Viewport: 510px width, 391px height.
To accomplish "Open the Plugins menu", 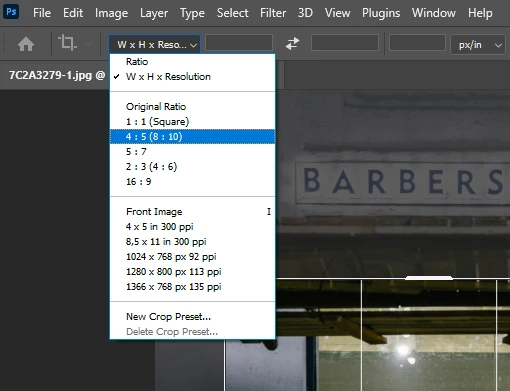I will (x=381, y=13).
